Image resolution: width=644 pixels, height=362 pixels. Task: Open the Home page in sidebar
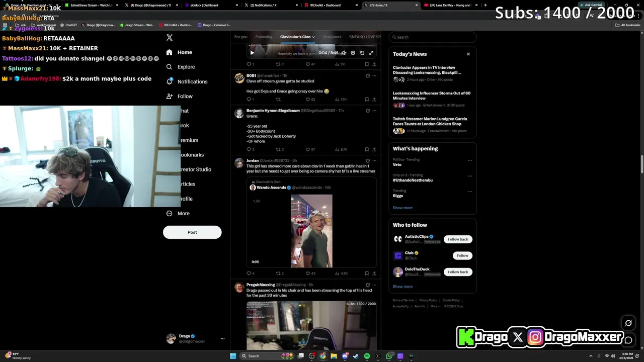coord(179,52)
